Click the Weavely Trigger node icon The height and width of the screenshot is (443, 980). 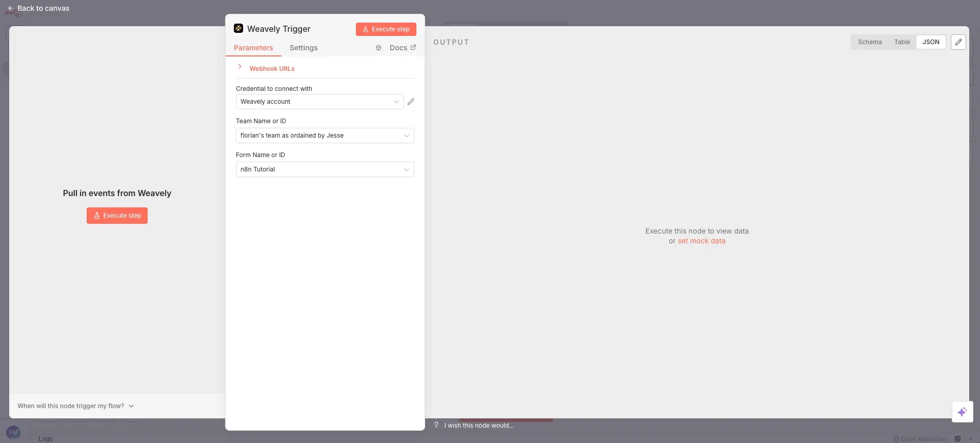coord(238,28)
